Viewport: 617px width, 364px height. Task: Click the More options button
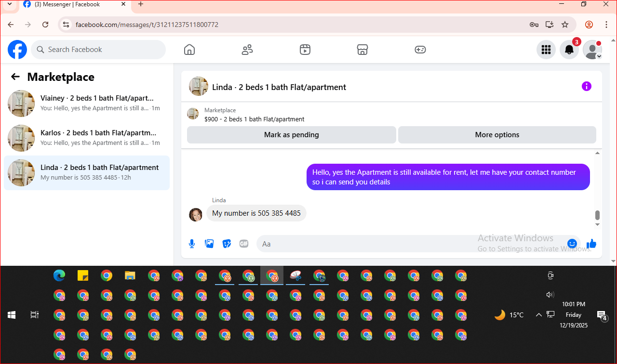click(497, 135)
